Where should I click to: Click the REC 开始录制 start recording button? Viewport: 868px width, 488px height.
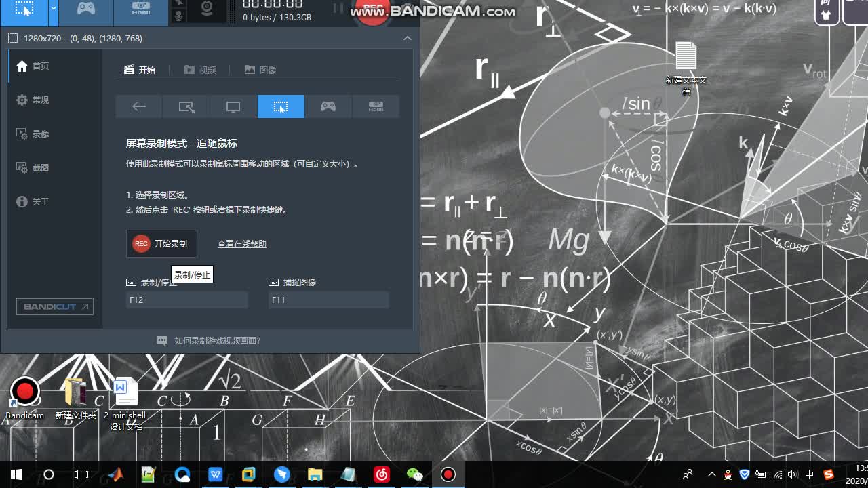[x=161, y=243]
